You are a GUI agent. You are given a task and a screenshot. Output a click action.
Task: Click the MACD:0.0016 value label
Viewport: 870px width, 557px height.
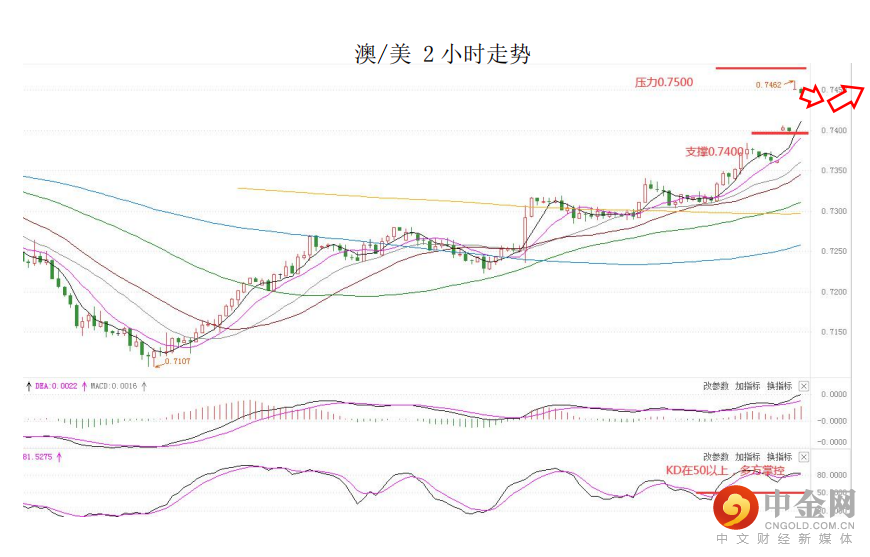pos(114,385)
